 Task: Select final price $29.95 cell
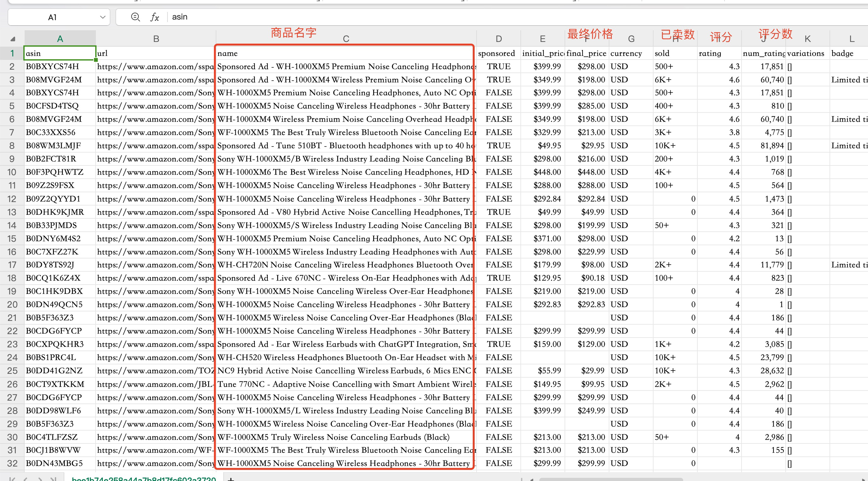point(587,146)
